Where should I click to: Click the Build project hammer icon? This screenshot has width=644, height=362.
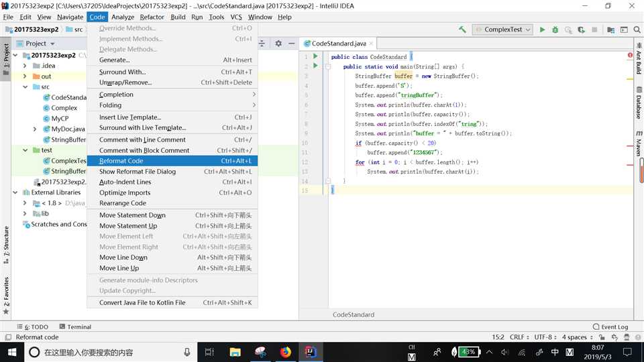[x=462, y=29]
